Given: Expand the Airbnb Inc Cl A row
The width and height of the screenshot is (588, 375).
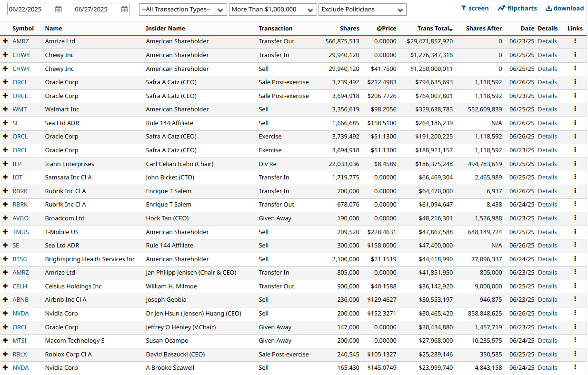Looking at the screenshot, I should tap(5, 299).
